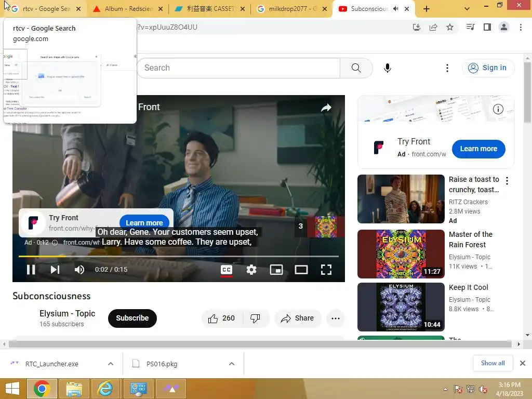Expand options for RTC_Launcher.exe download
Viewport: 532px width, 399px height.
(111, 364)
